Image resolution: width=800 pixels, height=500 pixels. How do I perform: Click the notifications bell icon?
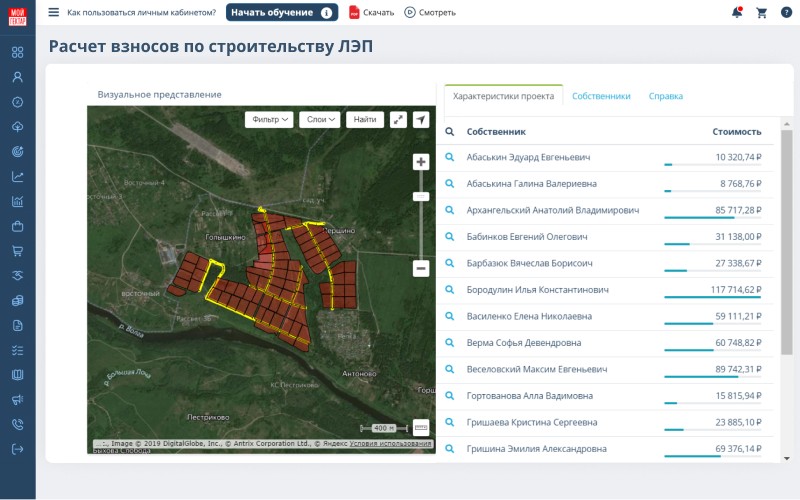(x=737, y=12)
